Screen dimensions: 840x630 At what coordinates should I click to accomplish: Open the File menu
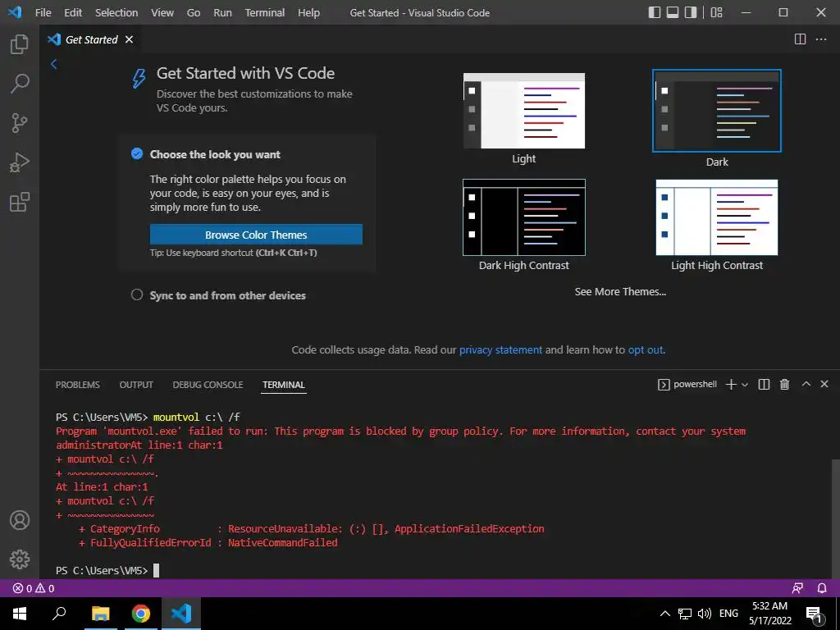pyautogui.click(x=43, y=12)
